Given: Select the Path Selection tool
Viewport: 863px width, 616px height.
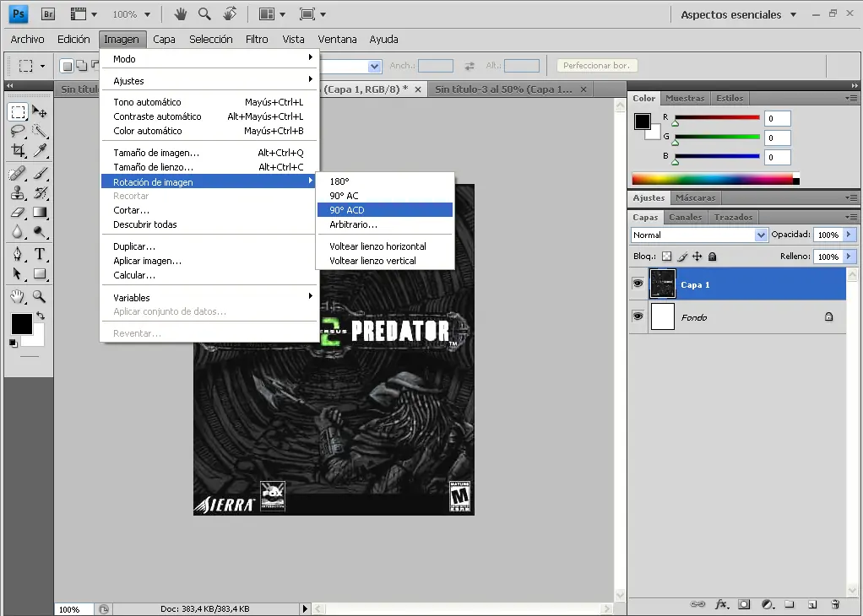Looking at the screenshot, I should point(18,273).
